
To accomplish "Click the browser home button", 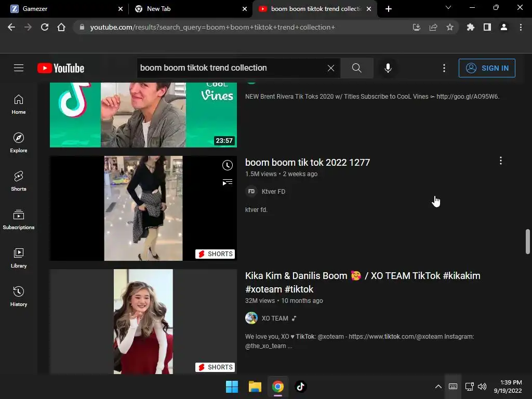I will (61, 27).
